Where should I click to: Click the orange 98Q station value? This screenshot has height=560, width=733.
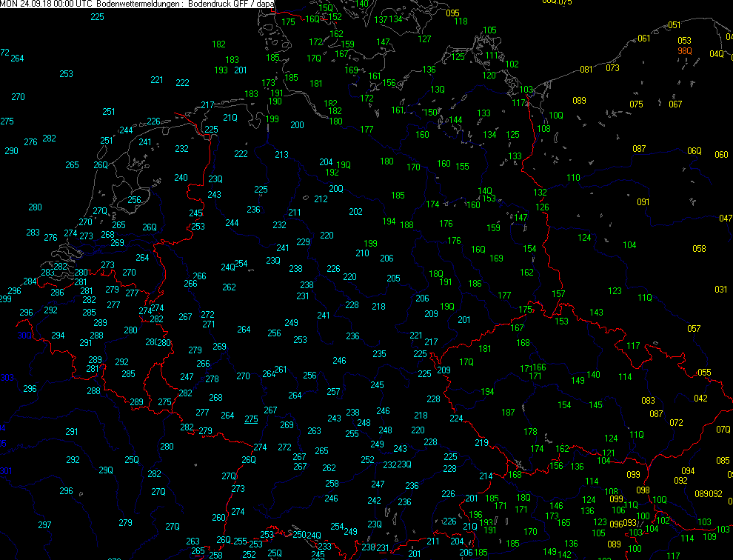(x=685, y=51)
